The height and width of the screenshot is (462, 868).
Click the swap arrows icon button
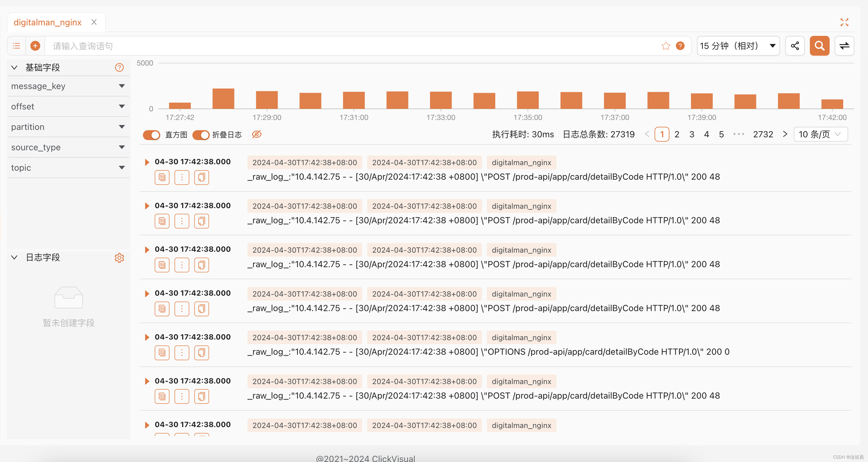(x=844, y=46)
